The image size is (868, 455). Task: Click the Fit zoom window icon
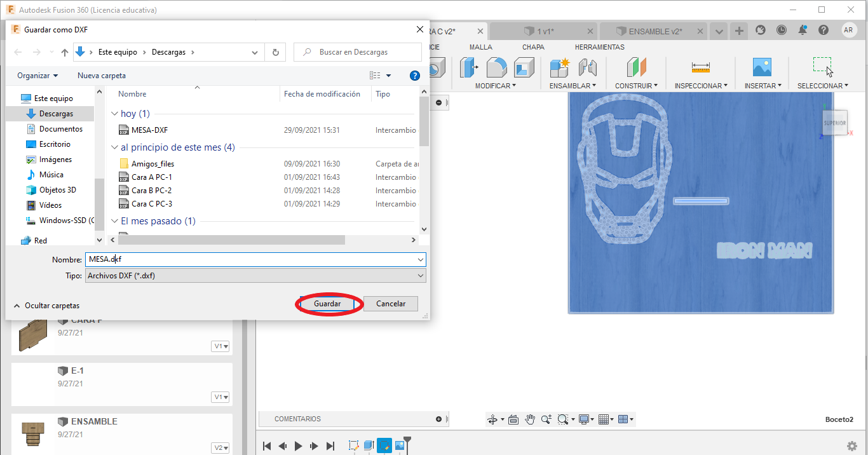point(562,419)
